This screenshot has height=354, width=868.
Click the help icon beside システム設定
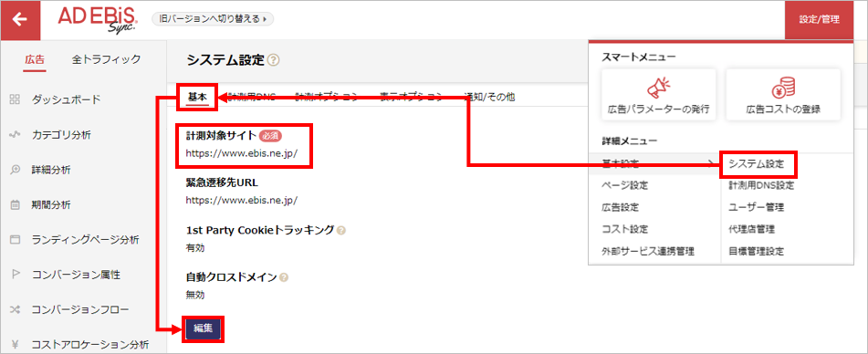click(273, 59)
